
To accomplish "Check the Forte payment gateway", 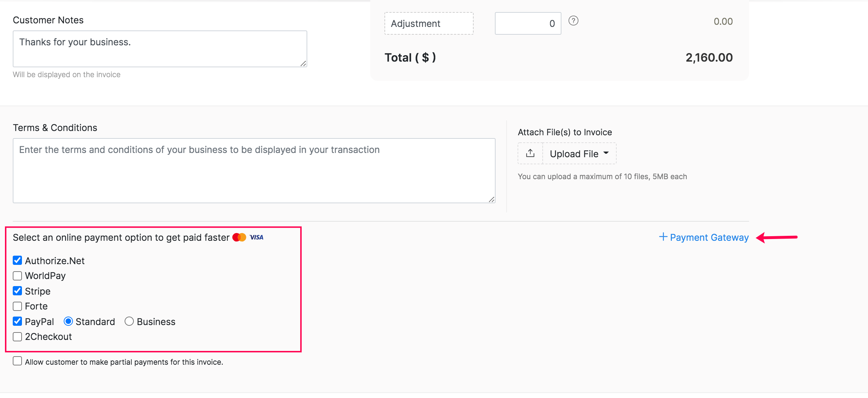I will (x=17, y=306).
